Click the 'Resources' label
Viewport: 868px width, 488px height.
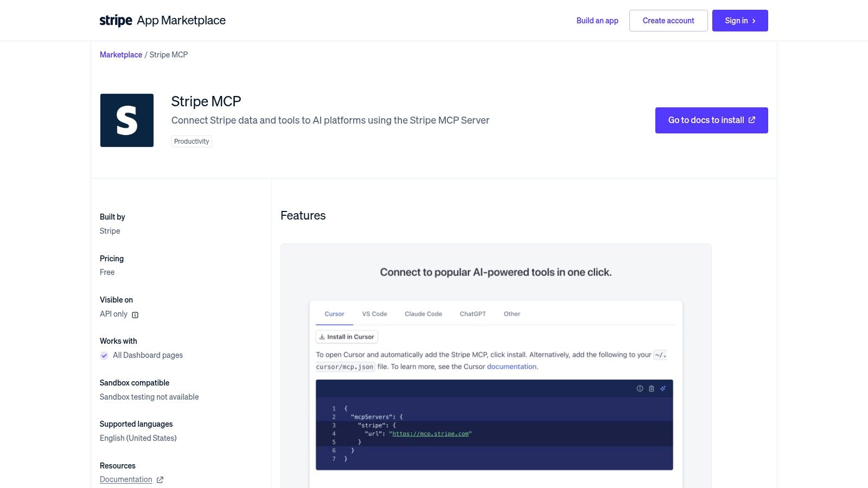118,466
